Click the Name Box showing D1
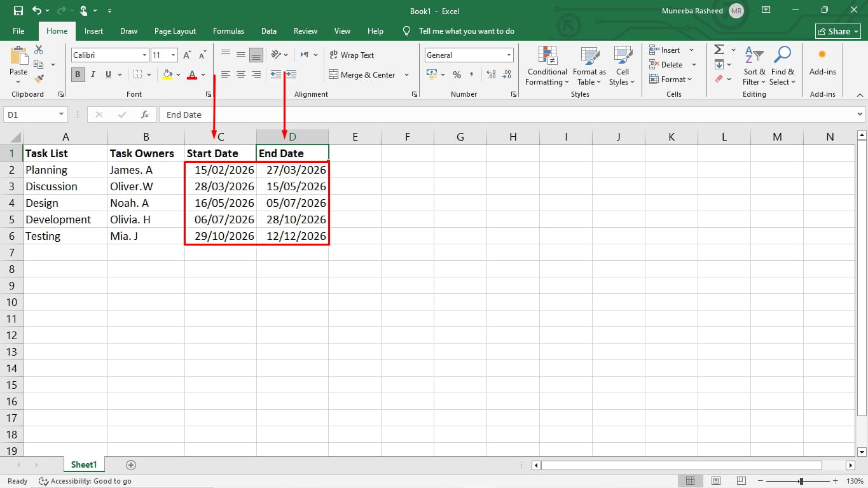The width and height of the screenshot is (868, 488). tap(35, 115)
